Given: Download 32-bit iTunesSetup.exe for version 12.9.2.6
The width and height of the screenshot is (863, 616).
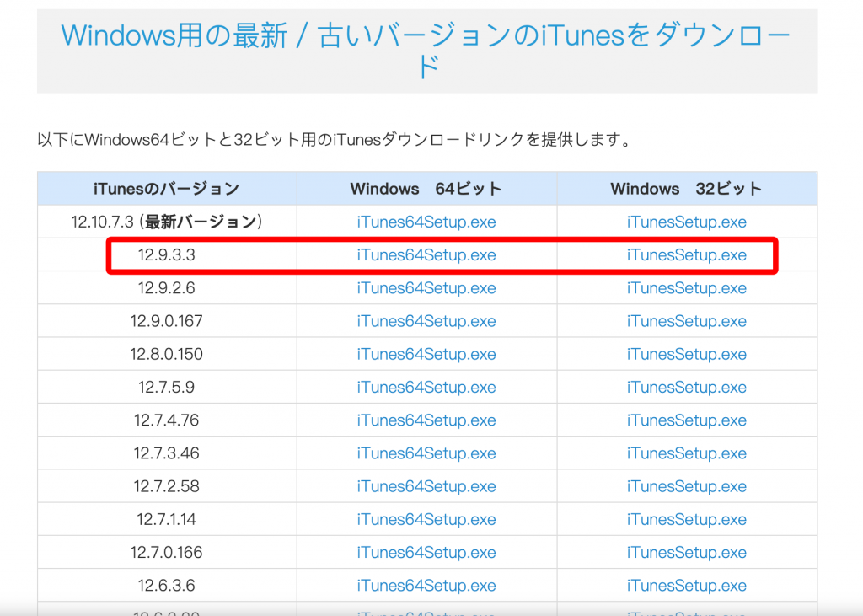Looking at the screenshot, I should [686, 288].
